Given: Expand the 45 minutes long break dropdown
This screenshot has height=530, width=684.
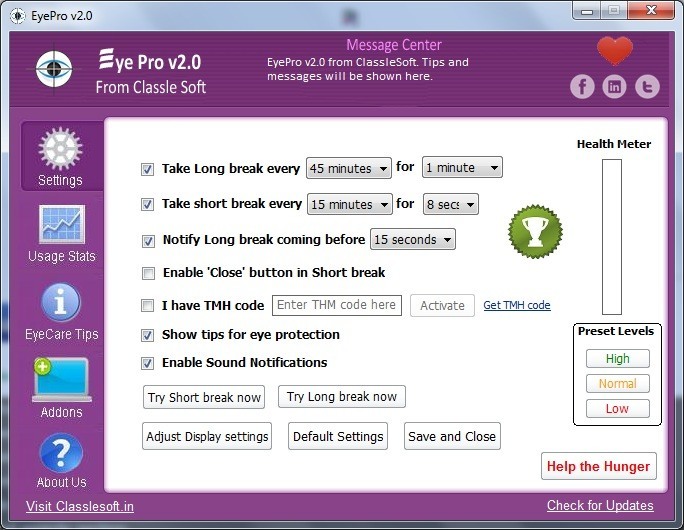Looking at the screenshot, I should tap(348, 169).
